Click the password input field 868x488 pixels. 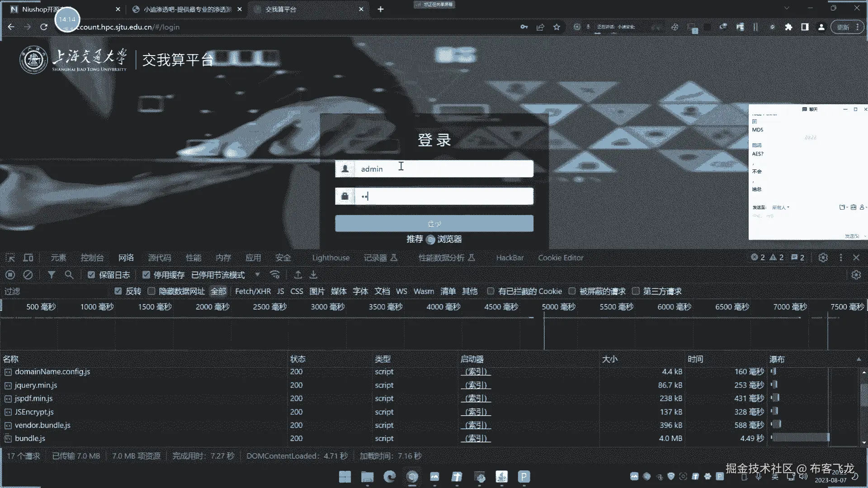point(443,196)
